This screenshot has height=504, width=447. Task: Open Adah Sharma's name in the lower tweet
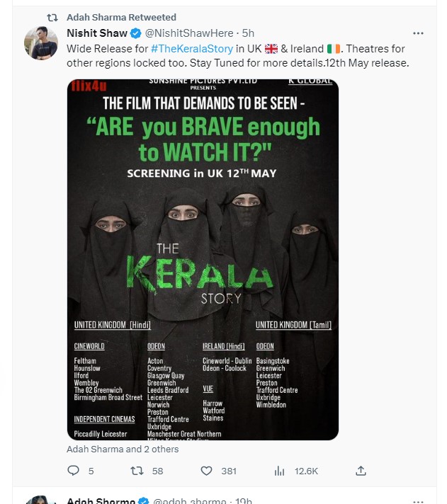(x=101, y=501)
